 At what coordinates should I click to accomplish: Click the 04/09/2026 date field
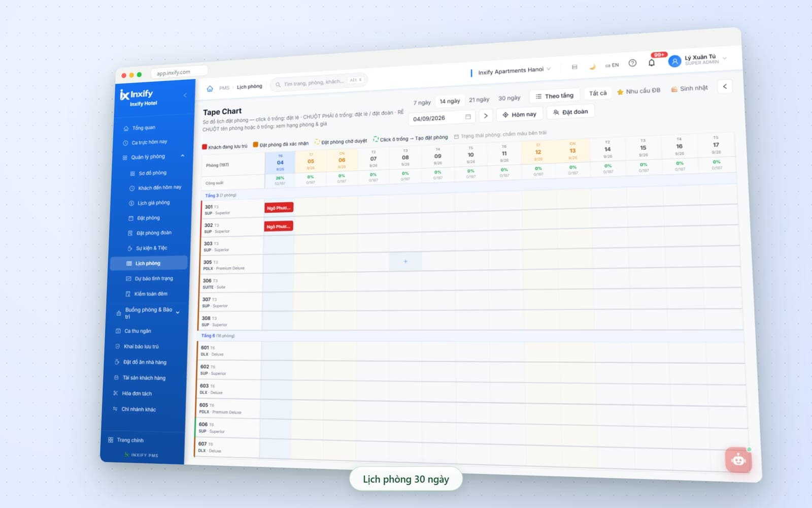click(x=442, y=118)
